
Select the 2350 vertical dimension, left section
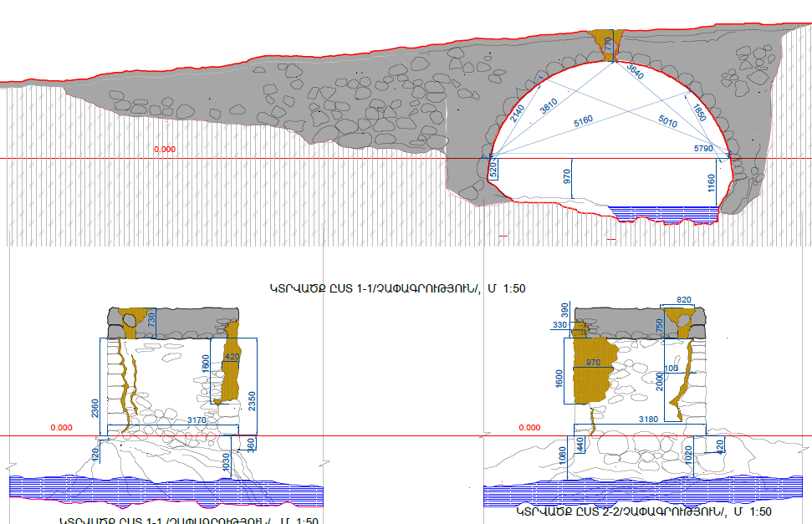251,400
